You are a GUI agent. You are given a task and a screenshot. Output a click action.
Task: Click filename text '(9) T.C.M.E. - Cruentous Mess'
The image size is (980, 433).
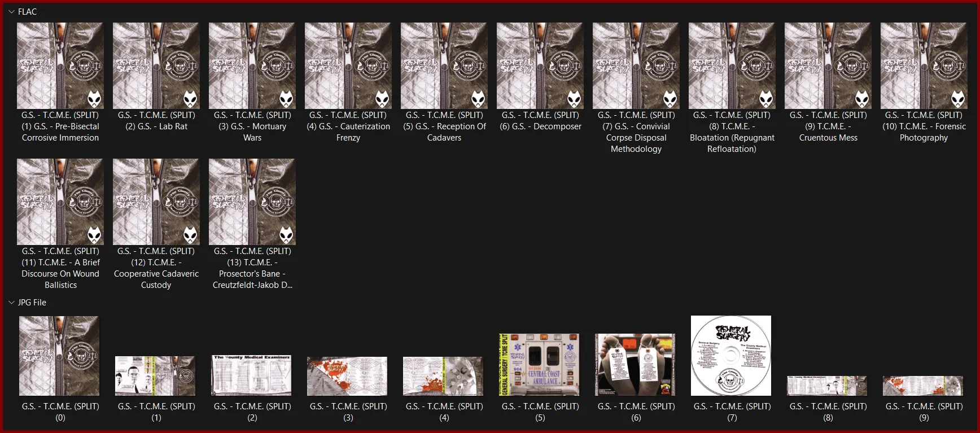click(828, 132)
